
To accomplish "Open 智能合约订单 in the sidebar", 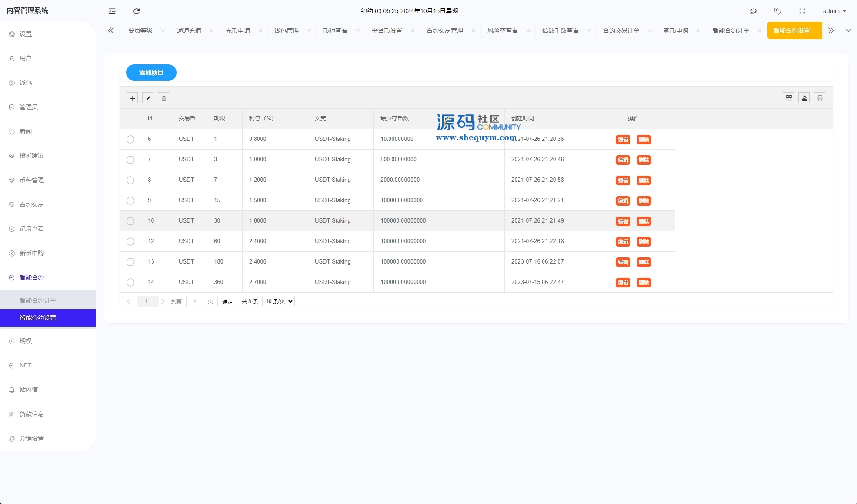I will click(x=38, y=300).
